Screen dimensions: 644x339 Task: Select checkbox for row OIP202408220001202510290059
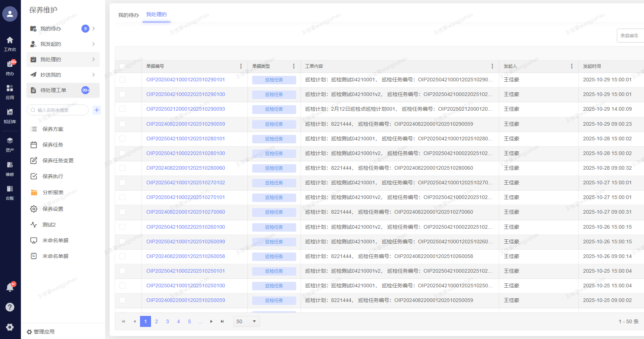point(122,124)
